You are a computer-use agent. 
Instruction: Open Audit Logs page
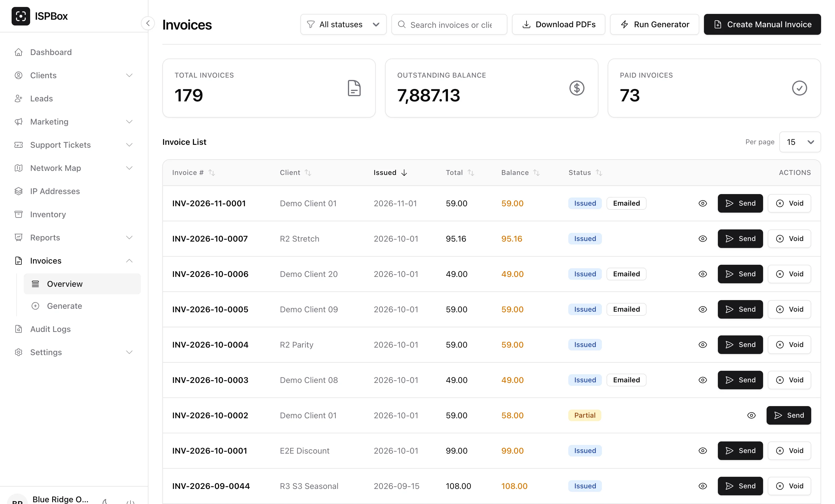50,329
